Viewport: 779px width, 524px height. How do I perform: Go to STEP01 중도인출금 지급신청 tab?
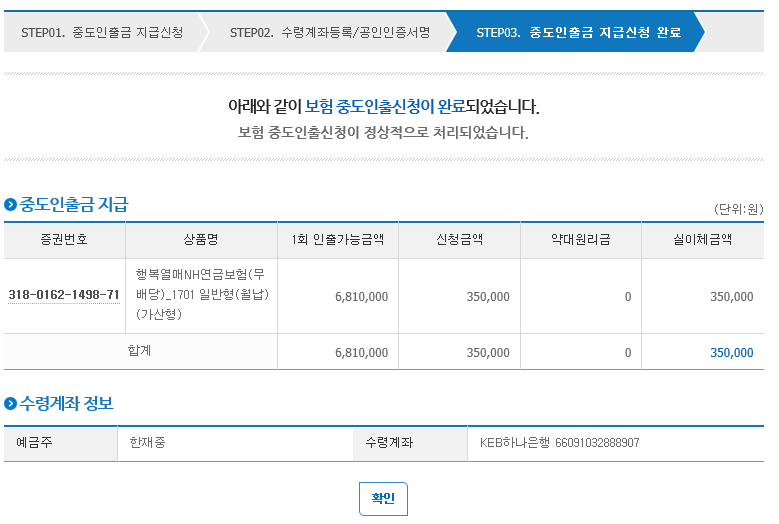(102, 32)
